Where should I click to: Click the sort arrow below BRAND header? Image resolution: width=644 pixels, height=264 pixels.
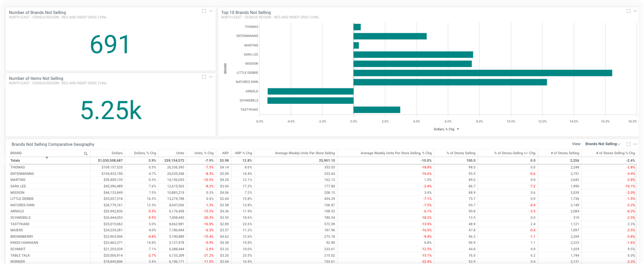pyautogui.click(x=47, y=158)
